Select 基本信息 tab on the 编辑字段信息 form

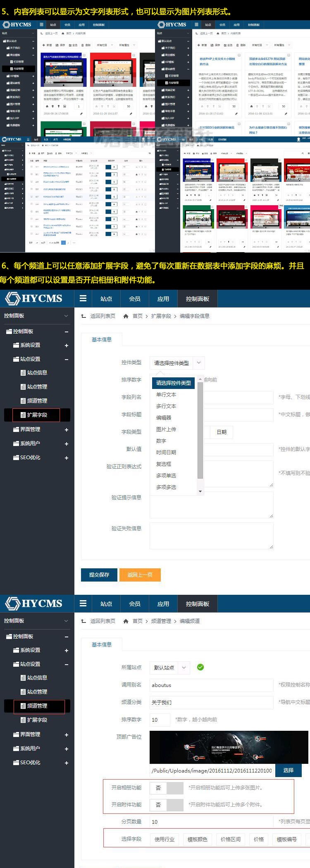102,339
